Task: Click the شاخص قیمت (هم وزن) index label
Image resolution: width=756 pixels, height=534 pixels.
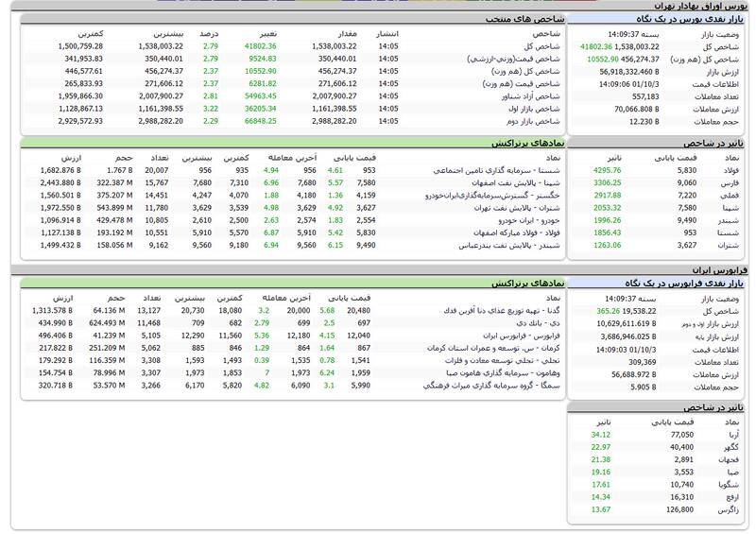Action: coord(522,84)
